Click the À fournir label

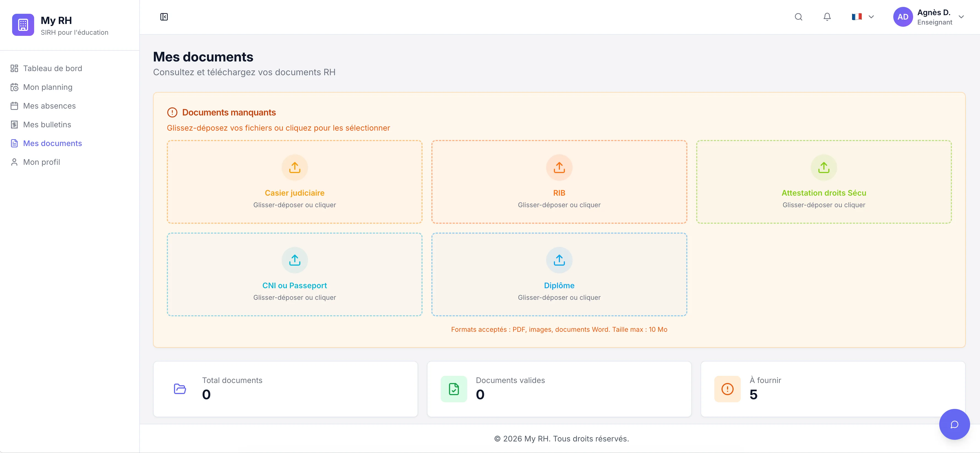point(766,380)
